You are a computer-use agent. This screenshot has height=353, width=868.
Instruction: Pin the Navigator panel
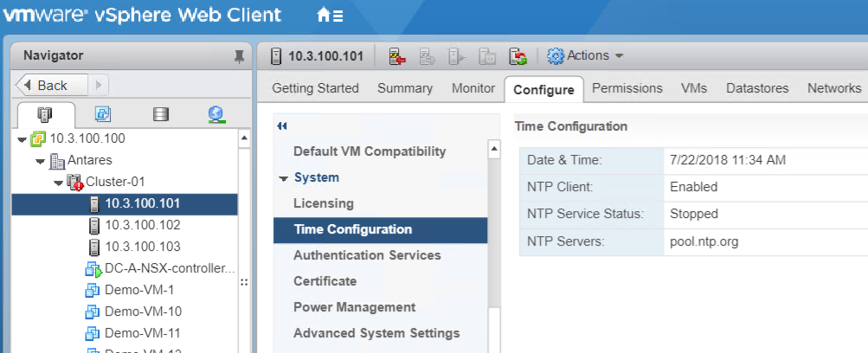239,56
